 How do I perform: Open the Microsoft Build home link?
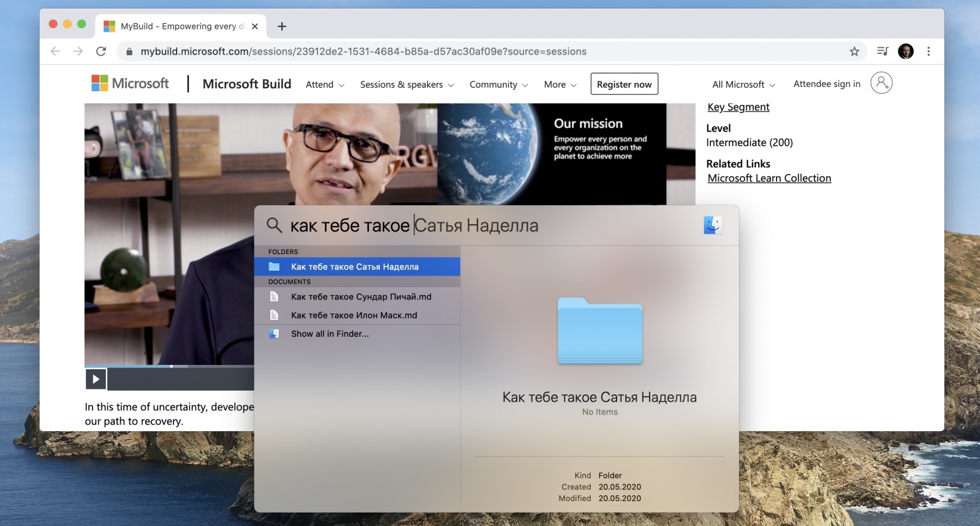[x=247, y=84]
